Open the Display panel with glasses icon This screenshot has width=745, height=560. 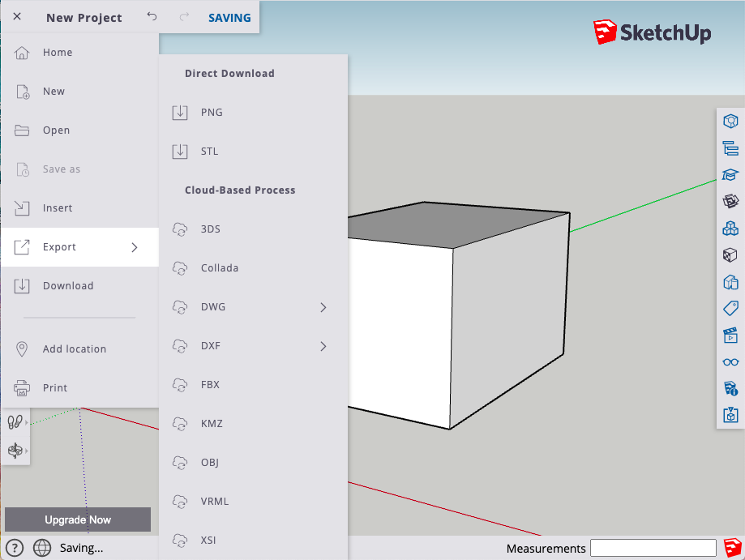tap(730, 361)
